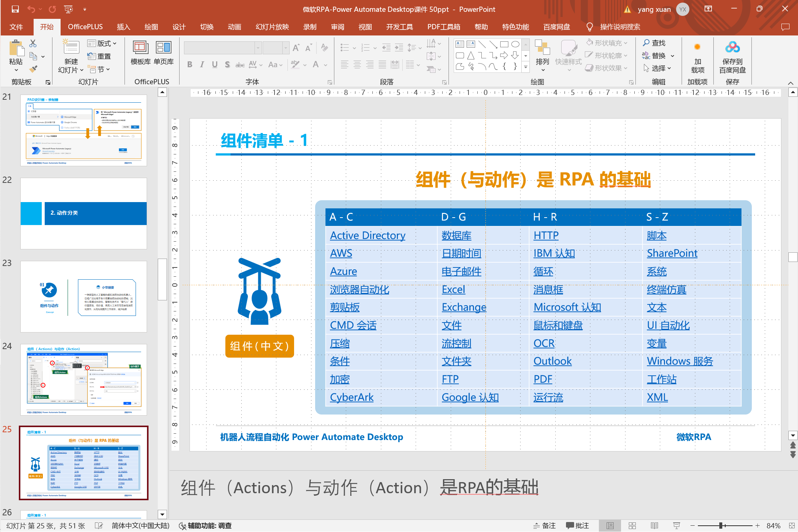The width and height of the screenshot is (798, 532).
Task: Toggle 批注 comments in status bar
Action: 577,525
